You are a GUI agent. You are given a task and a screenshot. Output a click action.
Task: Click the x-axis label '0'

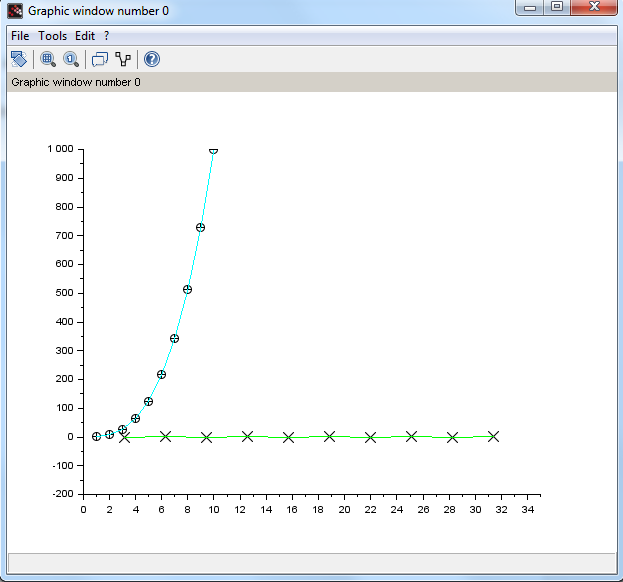[x=83, y=509]
